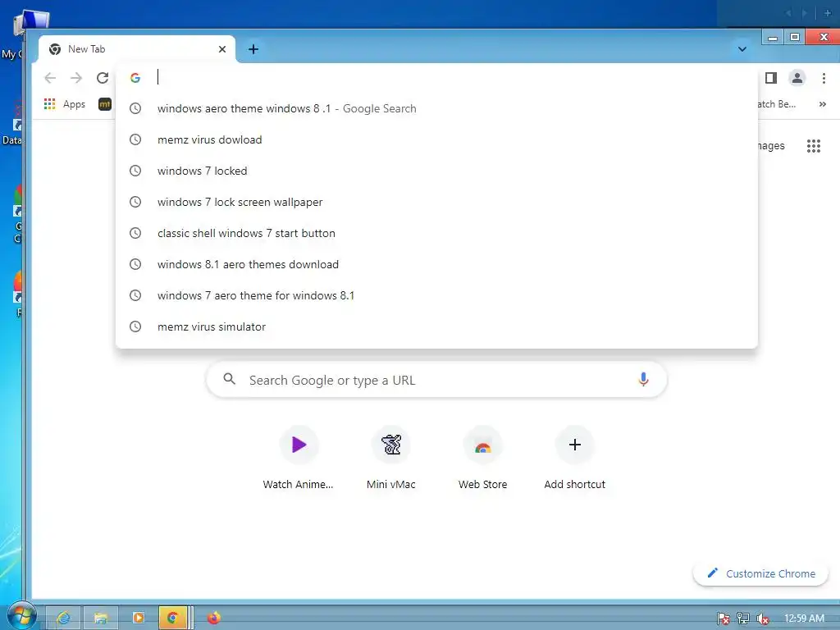
Task: Click the network tray icon
Action: coord(743,619)
